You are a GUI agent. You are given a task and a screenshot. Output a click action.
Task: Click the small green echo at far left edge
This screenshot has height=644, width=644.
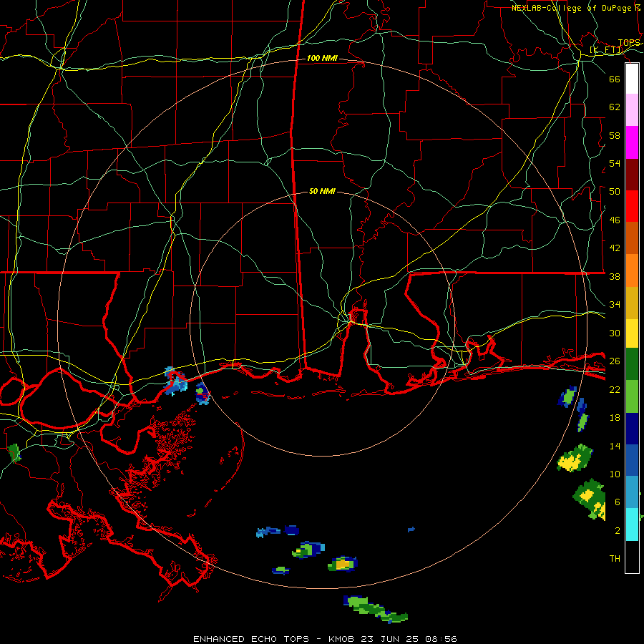[x=14, y=453]
